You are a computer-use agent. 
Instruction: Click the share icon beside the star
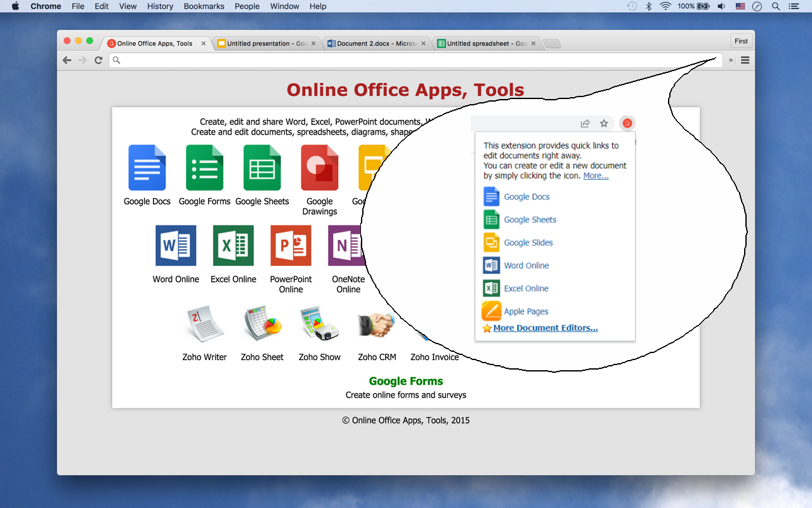click(x=585, y=123)
